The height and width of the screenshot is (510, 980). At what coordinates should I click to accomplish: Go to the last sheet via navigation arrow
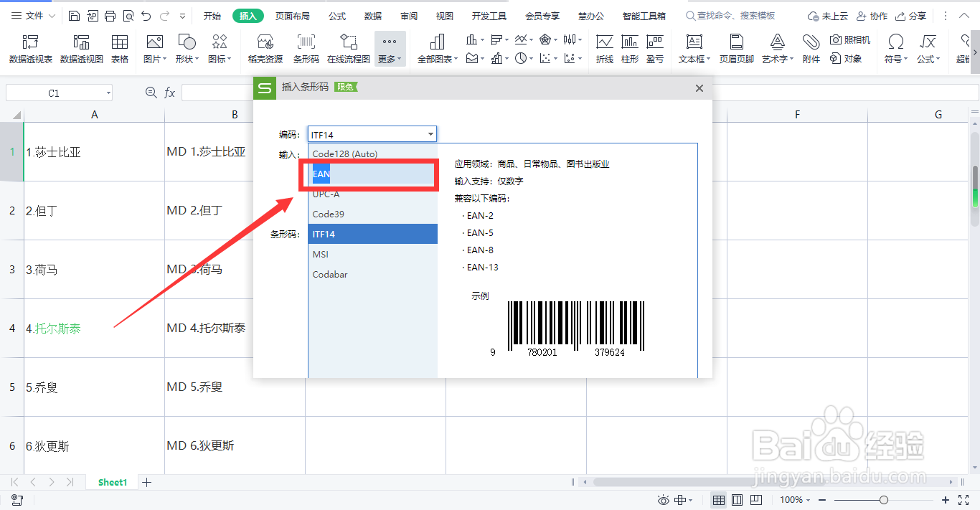[x=70, y=482]
